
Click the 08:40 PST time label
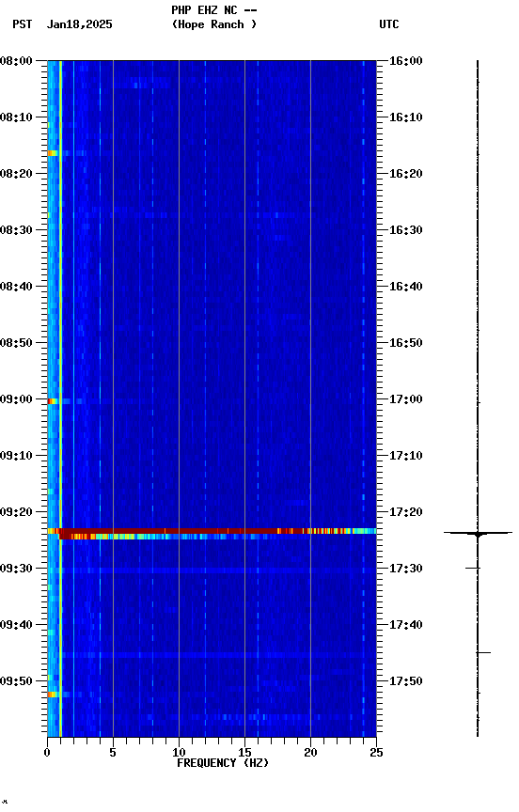pos(16,287)
